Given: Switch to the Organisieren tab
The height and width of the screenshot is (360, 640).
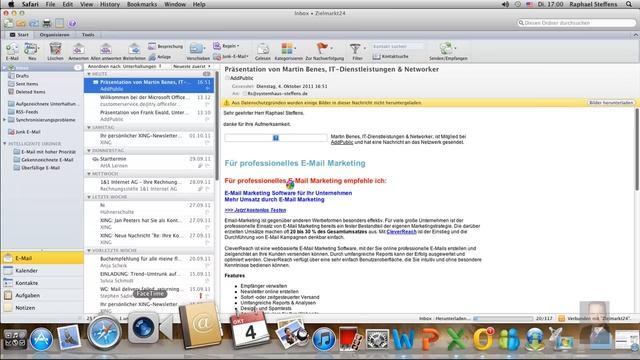Looking at the screenshot, I should tap(55, 35).
